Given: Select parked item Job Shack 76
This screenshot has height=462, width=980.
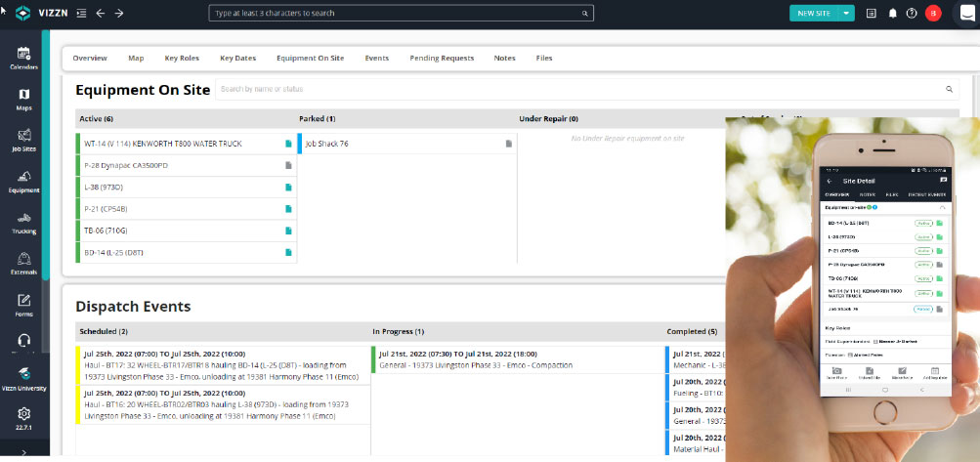Looking at the screenshot, I should coord(406,144).
